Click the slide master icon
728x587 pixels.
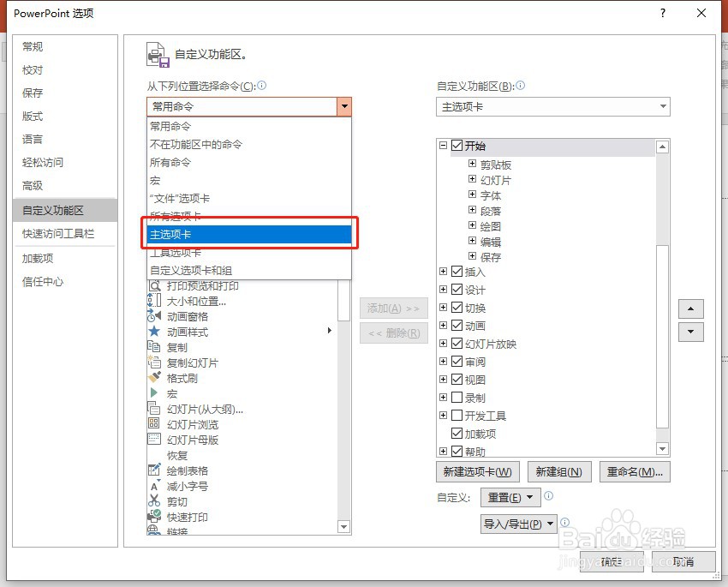153,440
